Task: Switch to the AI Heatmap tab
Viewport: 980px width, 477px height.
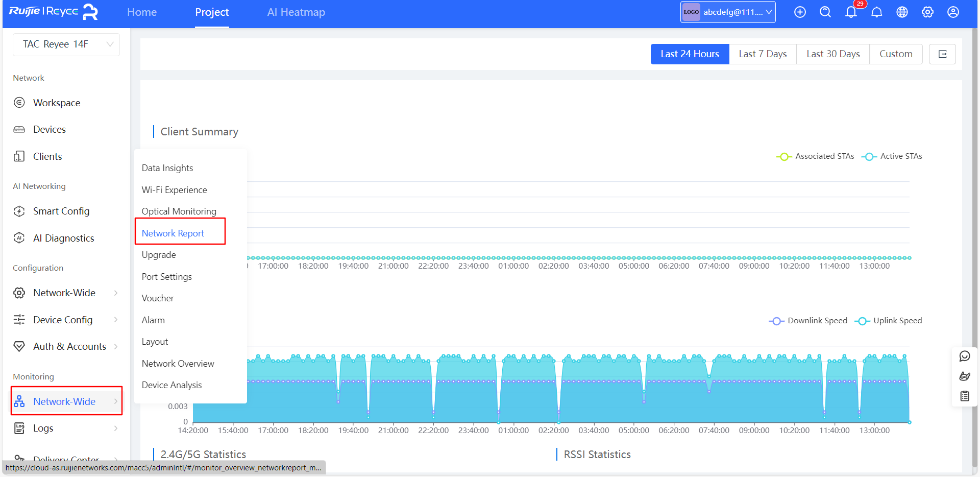Action: 296,12
